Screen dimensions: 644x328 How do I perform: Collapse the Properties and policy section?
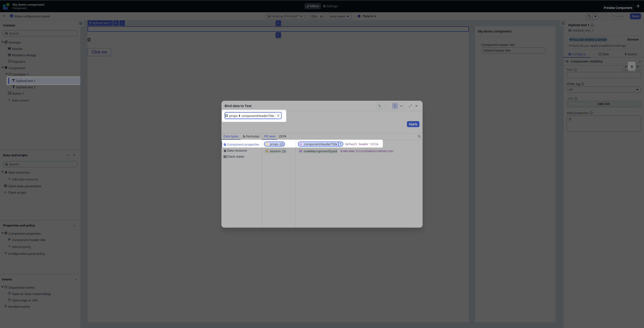74,226
